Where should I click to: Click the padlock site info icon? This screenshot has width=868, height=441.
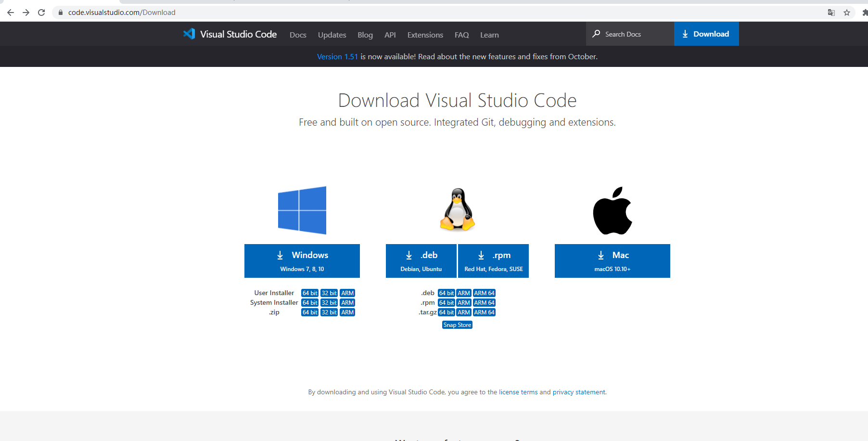(x=61, y=13)
